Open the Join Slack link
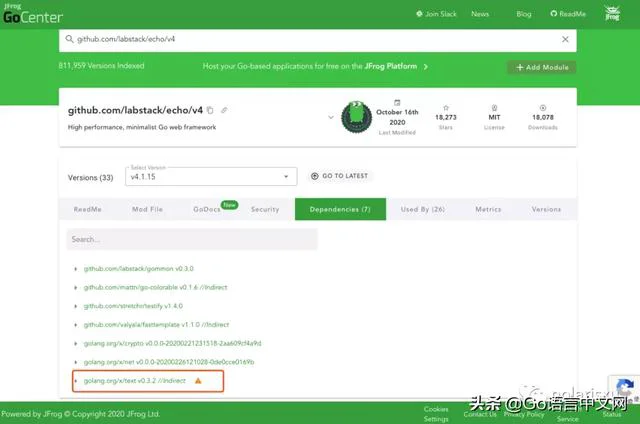640x424 pixels. click(436, 14)
